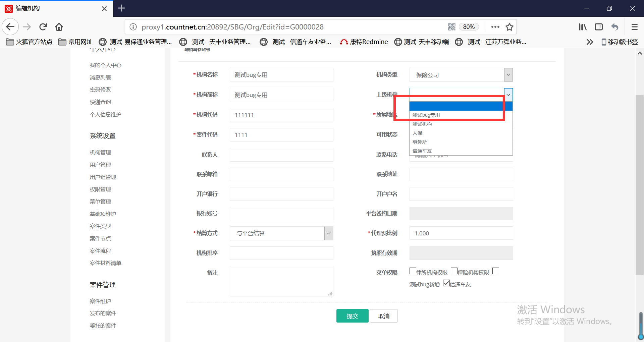Open 快递查询 in the sidebar

100,102
